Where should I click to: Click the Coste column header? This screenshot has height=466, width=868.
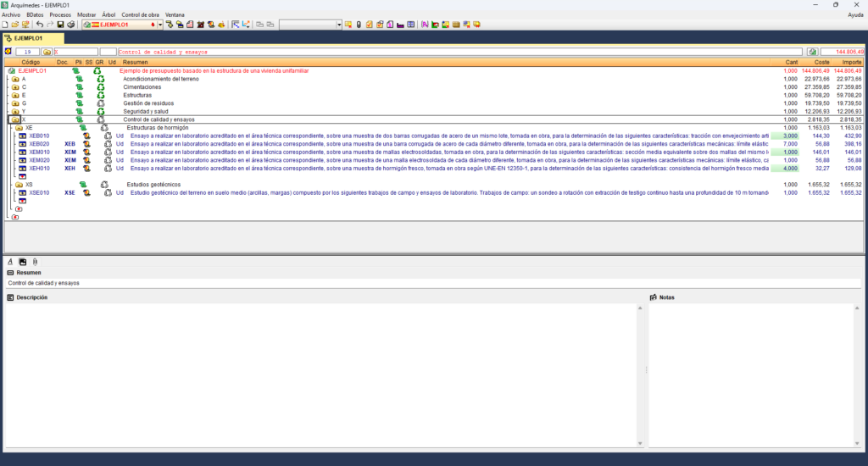click(x=821, y=62)
